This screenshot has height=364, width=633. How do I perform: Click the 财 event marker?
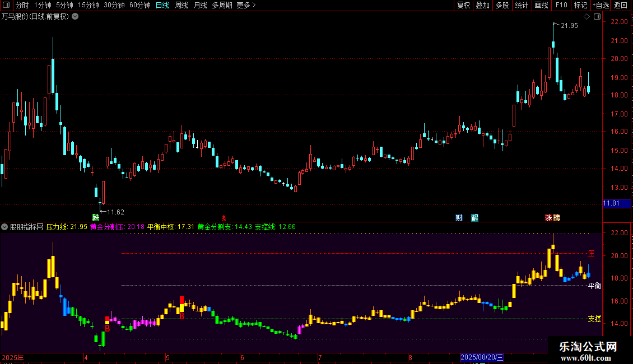click(459, 217)
